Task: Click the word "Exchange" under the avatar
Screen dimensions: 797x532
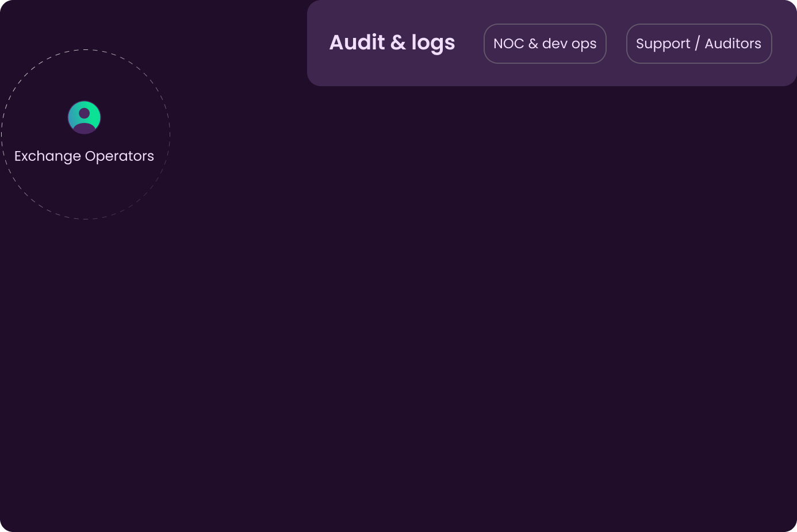Action: pos(48,156)
